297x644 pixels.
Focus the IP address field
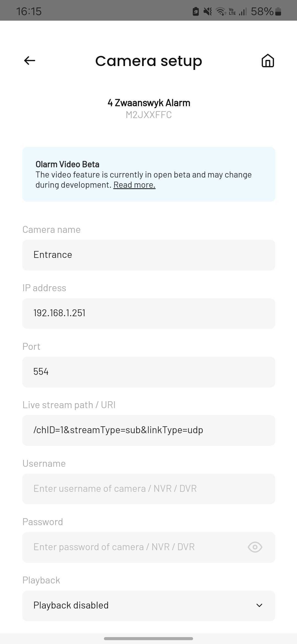pyautogui.click(x=149, y=313)
